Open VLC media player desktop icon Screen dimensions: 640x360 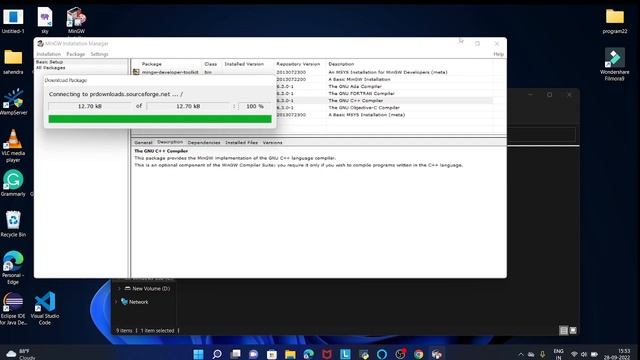tap(13, 146)
